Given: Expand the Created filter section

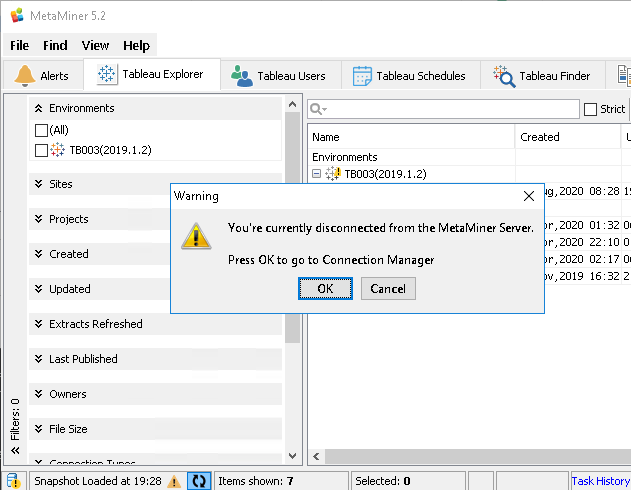Looking at the screenshot, I should tap(39, 254).
